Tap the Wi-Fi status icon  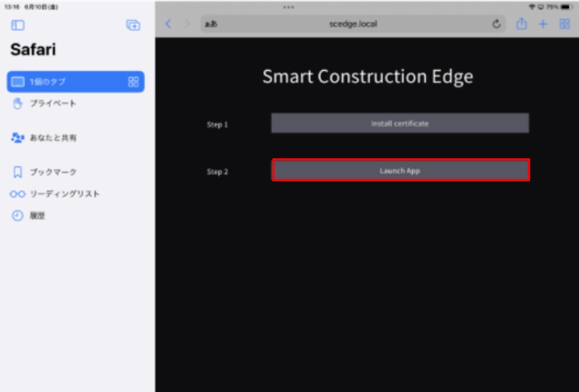click(532, 7)
